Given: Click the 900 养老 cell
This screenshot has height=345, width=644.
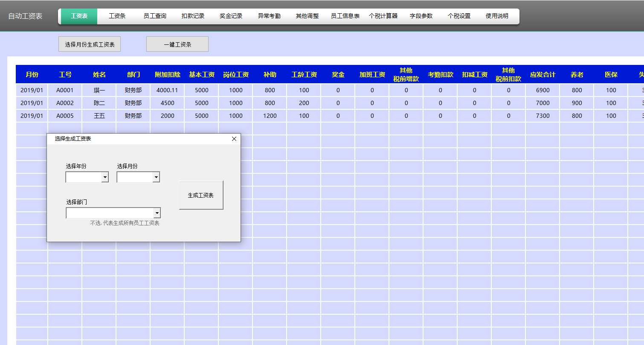Looking at the screenshot, I should [x=577, y=103].
